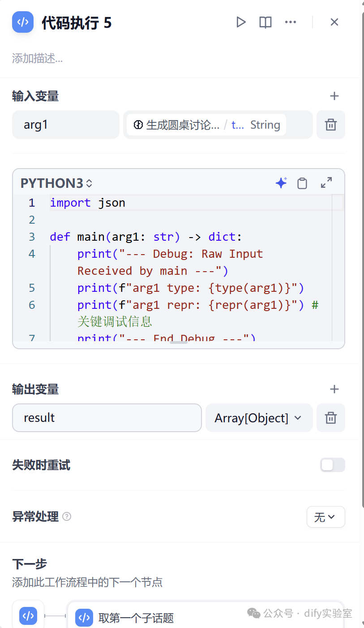Open the Array[Object] type dropdown

point(258,418)
